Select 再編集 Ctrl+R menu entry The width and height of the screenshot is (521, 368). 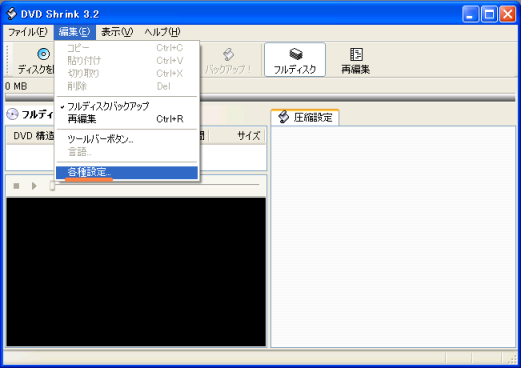click(x=127, y=119)
